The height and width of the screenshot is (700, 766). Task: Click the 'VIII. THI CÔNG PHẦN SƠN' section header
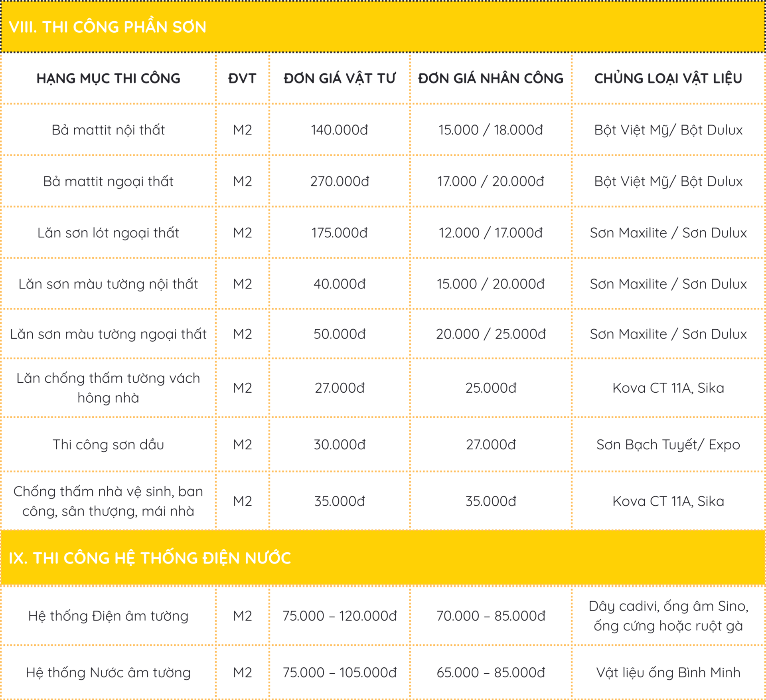point(108,27)
